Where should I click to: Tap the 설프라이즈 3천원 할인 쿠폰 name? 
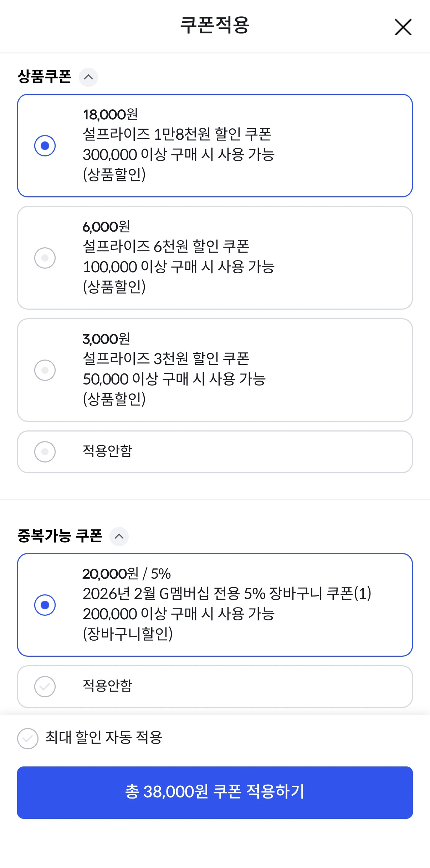[x=166, y=358]
